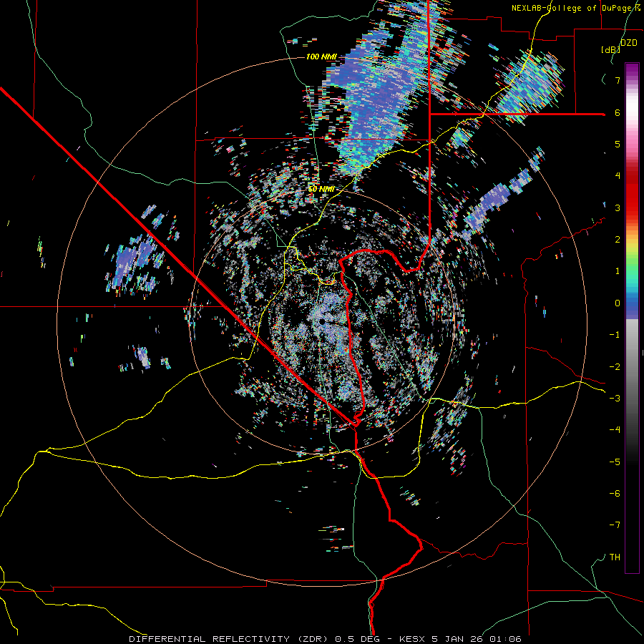Click the 01:06 timestamp text

tap(506, 639)
